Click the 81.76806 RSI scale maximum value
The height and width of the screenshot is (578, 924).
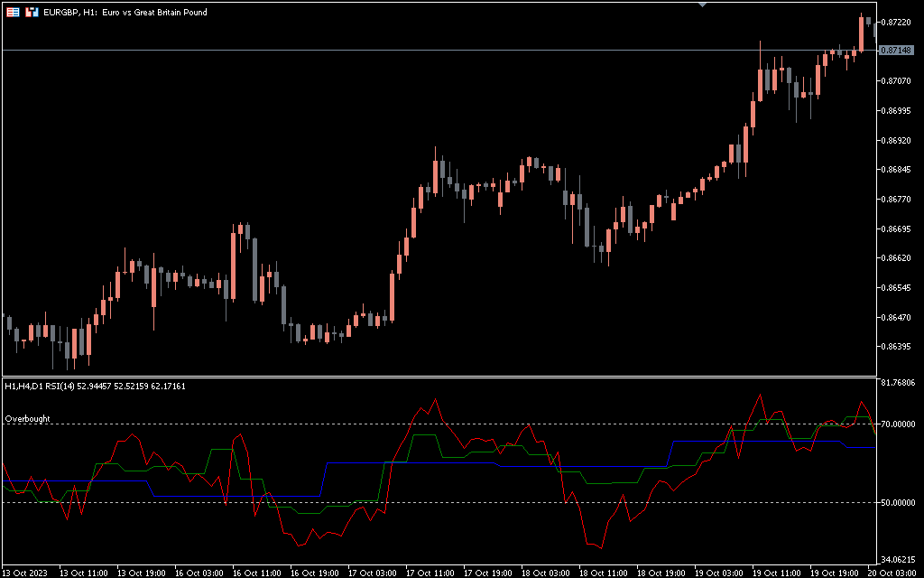pyautogui.click(x=897, y=383)
